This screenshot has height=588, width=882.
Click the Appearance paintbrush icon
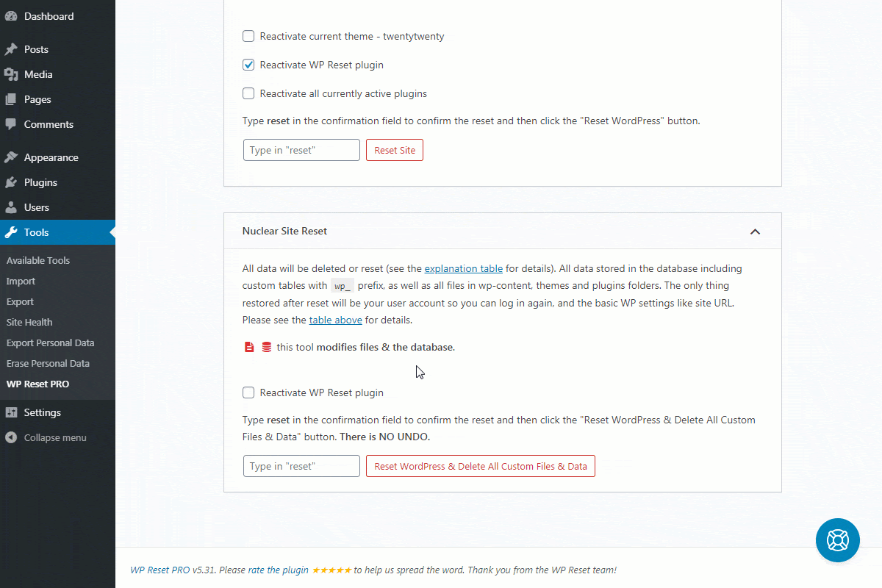(x=11, y=157)
